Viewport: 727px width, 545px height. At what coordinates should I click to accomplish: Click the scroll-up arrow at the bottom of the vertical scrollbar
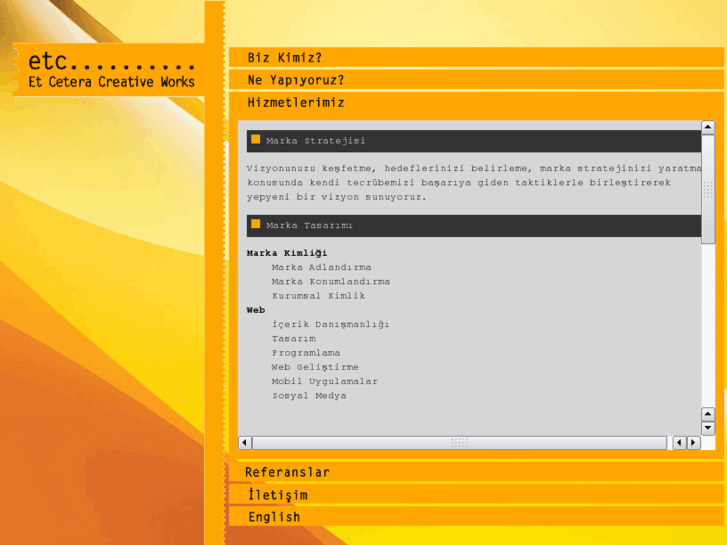pos(708,414)
